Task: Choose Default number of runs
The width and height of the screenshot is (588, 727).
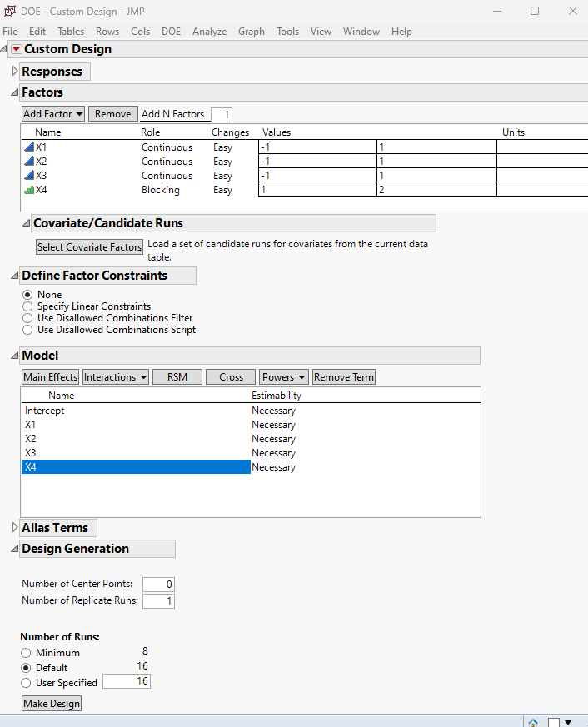Action: (26, 668)
